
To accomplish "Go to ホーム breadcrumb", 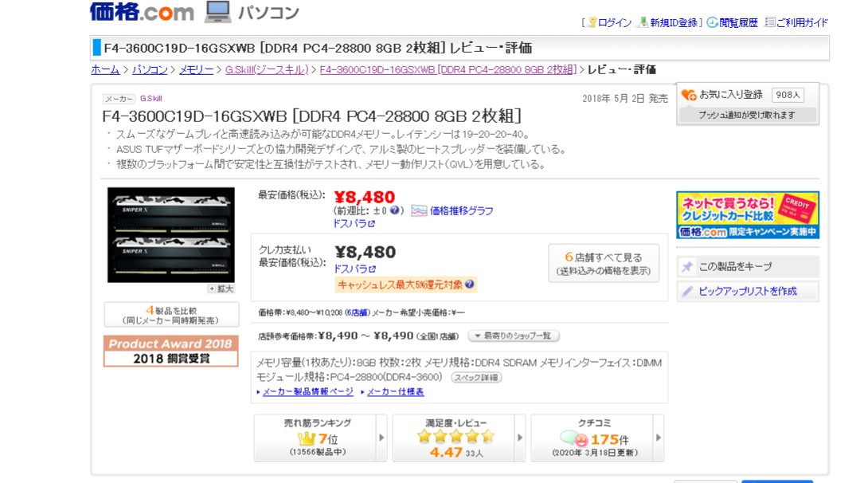I will 105,70.
